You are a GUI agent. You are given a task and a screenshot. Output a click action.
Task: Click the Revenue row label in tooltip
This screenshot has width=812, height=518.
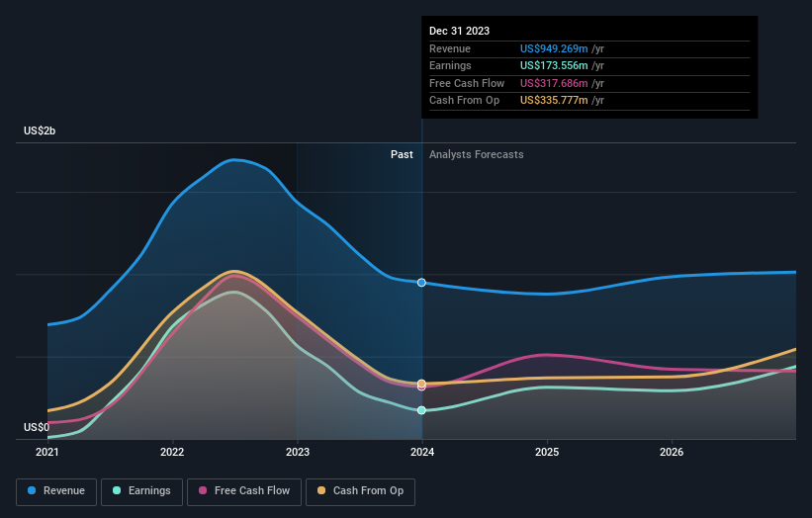450,48
